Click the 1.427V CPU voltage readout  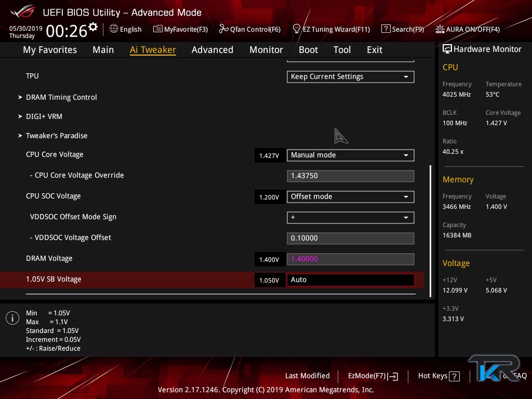point(270,156)
